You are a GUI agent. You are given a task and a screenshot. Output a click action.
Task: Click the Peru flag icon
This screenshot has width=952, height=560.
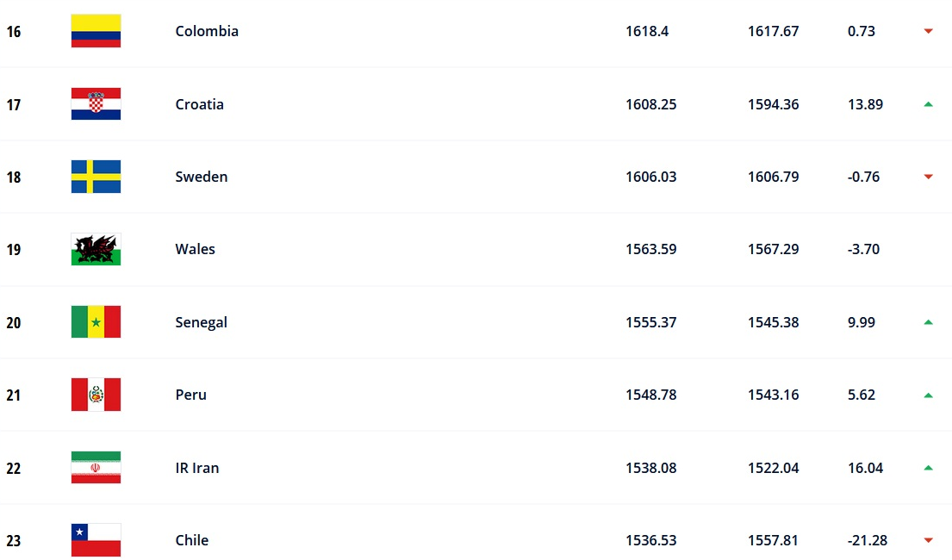96,395
